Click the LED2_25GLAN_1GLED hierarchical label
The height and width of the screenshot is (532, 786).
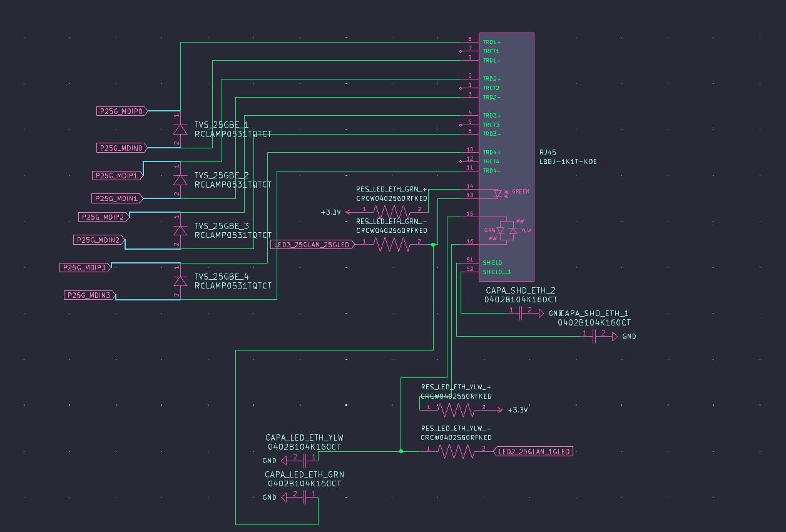[x=534, y=451]
